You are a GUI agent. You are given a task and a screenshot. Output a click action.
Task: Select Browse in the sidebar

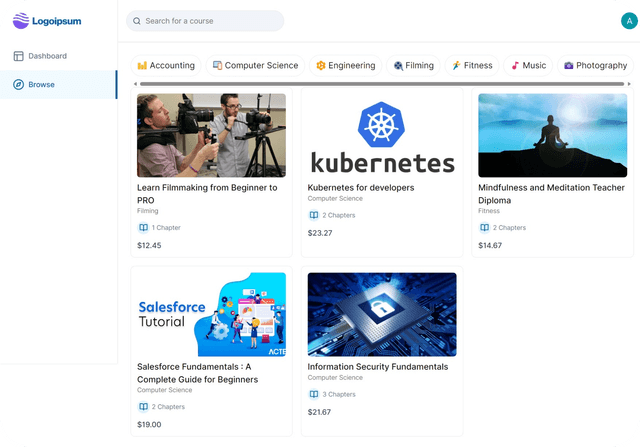[58, 85]
